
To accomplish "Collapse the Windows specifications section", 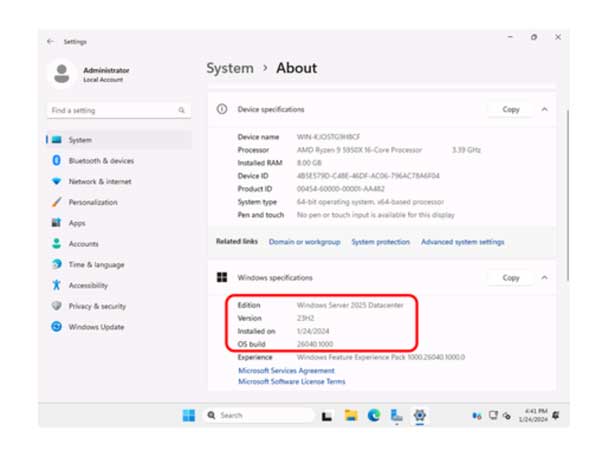I will (x=544, y=277).
